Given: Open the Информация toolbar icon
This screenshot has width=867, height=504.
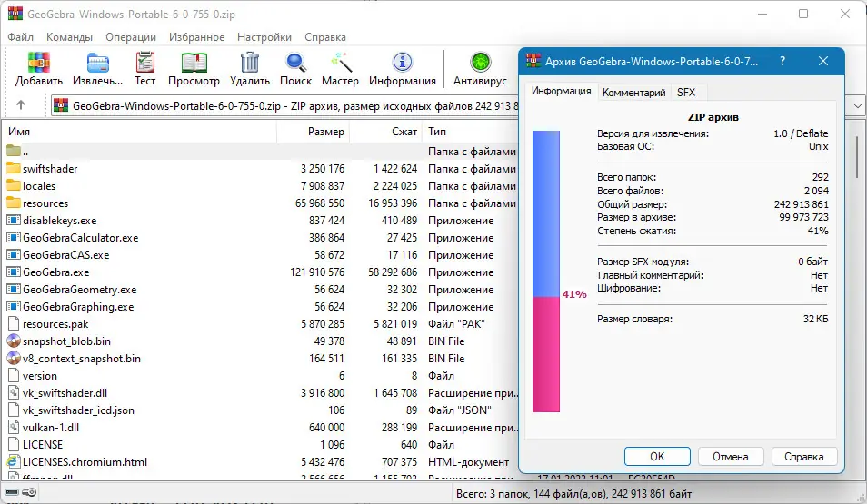Looking at the screenshot, I should 403,63.
